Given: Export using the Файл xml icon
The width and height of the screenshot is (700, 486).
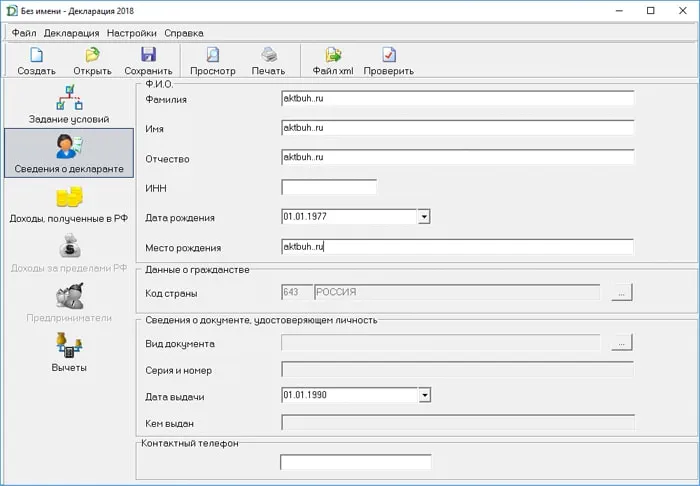Looking at the screenshot, I should click(x=333, y=56).
